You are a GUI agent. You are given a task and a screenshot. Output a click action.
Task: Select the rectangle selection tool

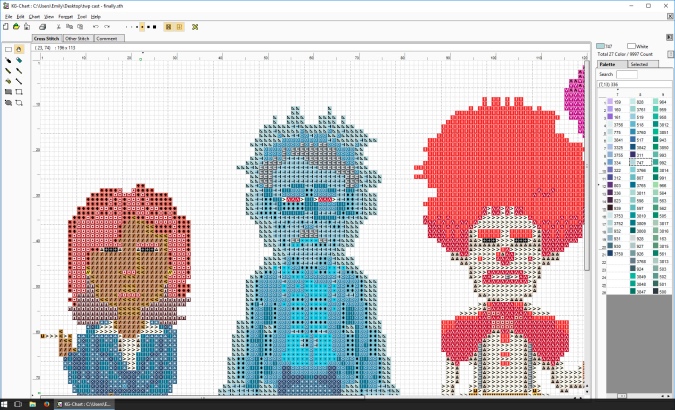(x=8, y=49)
